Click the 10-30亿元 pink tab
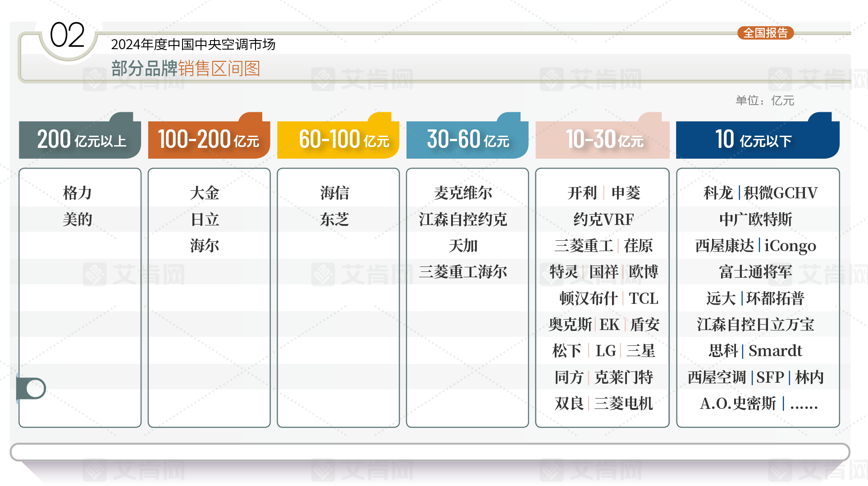The width and height of the screenshot is (868, 486). click(602, 139)
